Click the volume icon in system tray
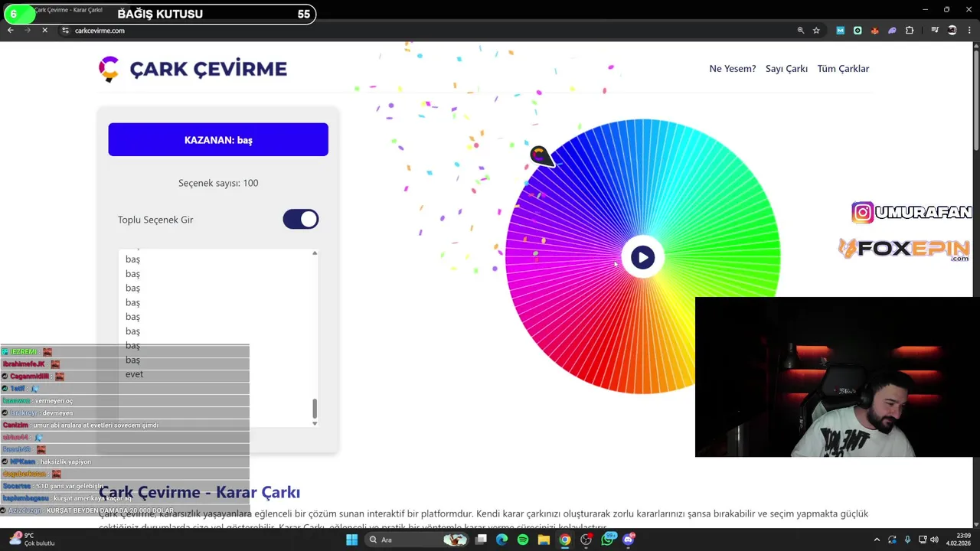This screenshot has height=551, width=980. pyautogui.click(x=935, y=540)
